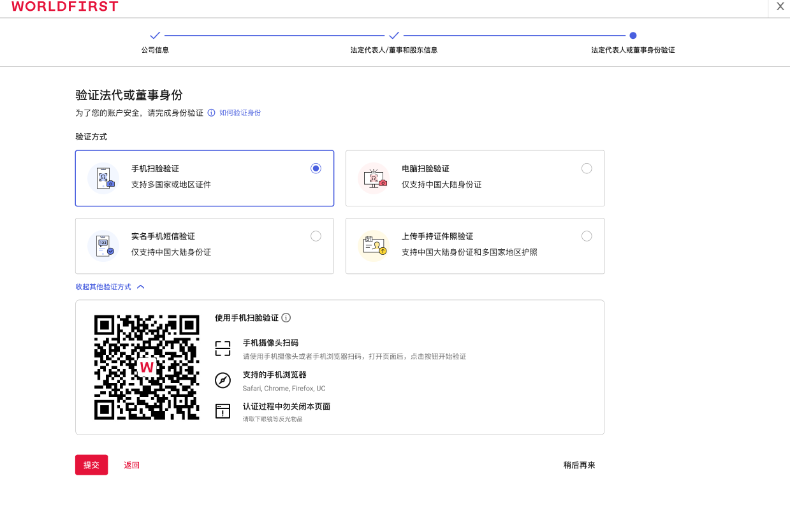This screenshot has height=532, width=790.
Task: Select the phone face-scan verification icon
Action: pyautogui.click(x=103, y=177)
